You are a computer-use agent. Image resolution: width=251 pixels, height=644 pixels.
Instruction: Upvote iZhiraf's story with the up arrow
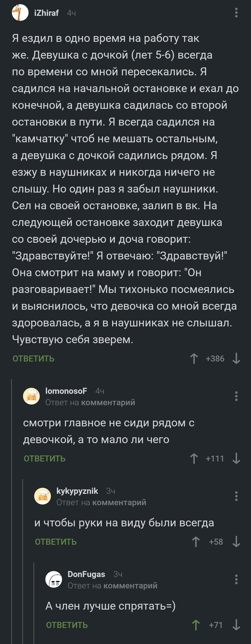coord(194,358)
